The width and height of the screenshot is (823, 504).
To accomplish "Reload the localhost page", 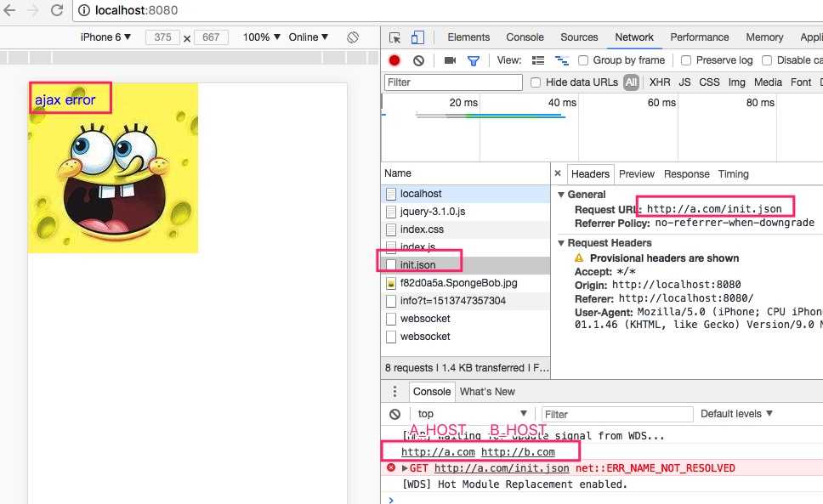I will (x=57, y=10).
